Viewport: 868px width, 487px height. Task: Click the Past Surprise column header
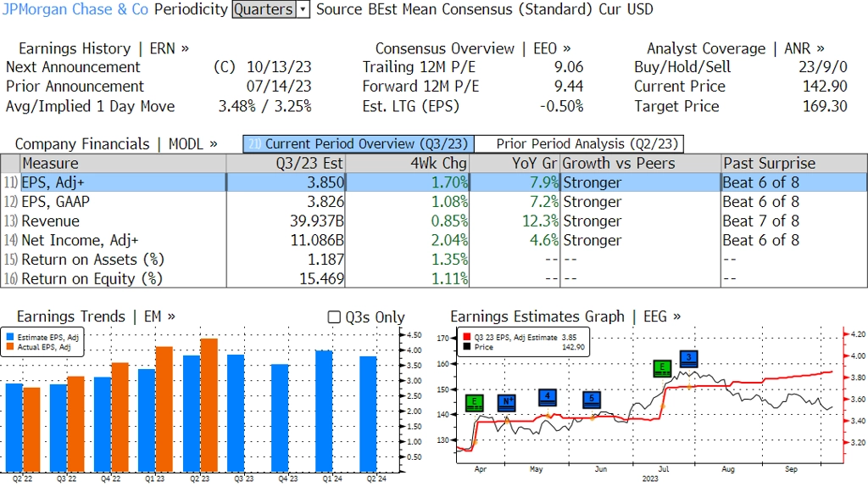tap(793, 164)
